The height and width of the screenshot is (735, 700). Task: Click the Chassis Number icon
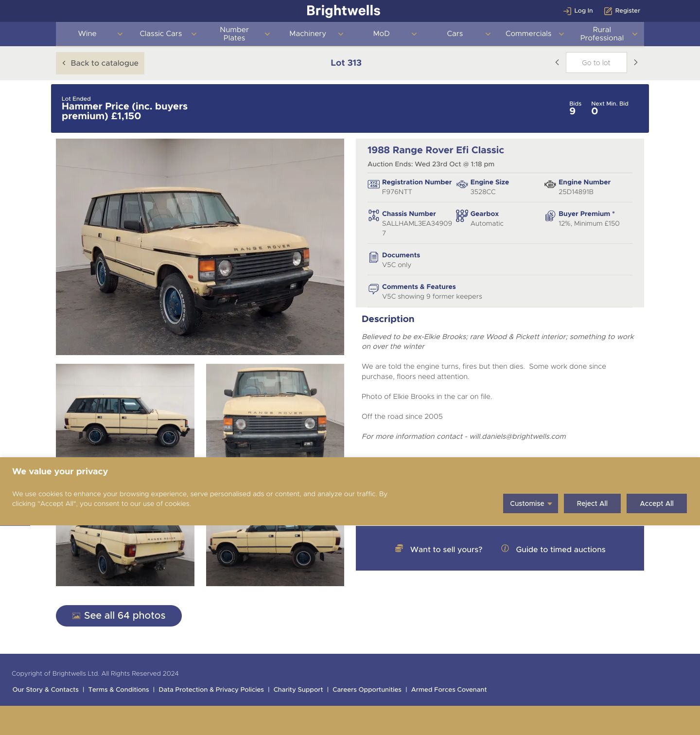tap(373, 215)
